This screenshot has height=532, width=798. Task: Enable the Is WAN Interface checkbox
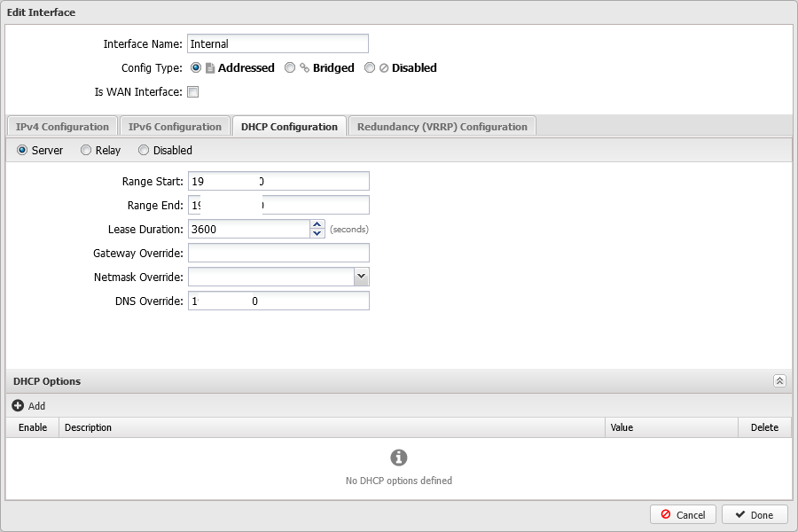click(192, 92)
